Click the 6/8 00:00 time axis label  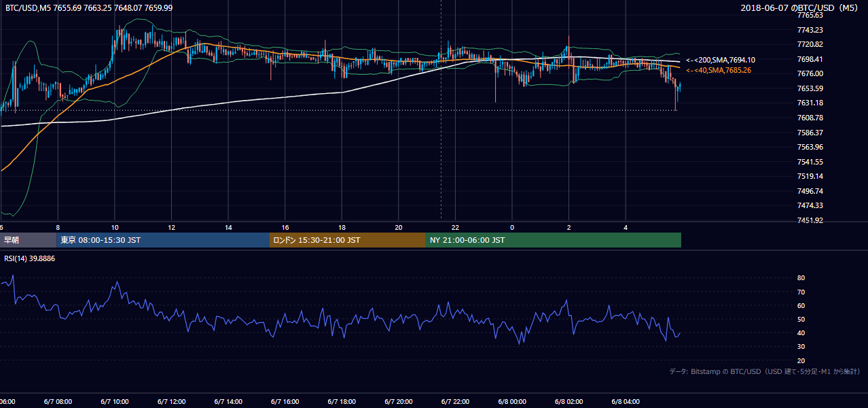[512, 402]
